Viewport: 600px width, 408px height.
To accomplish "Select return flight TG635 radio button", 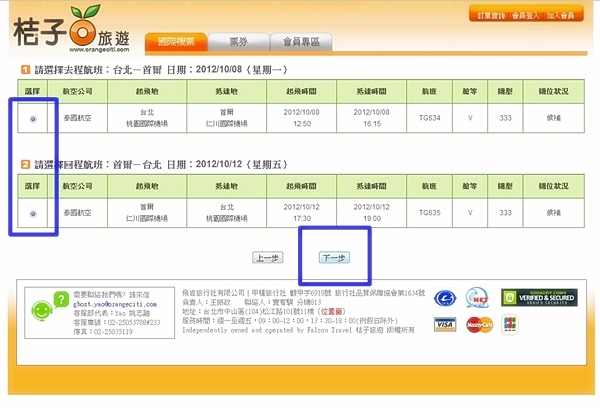I will (x=33, y=214).
